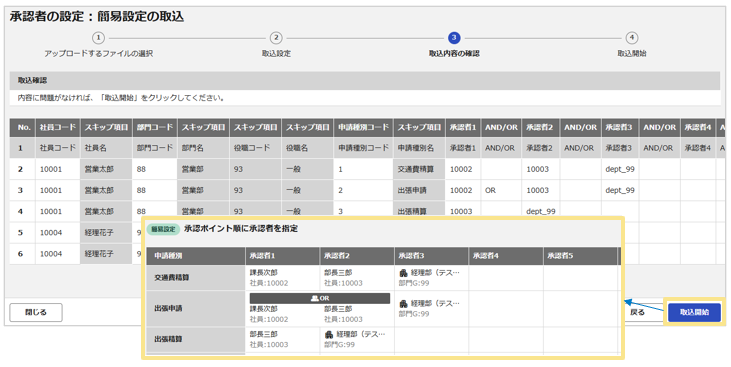
Task: Click the department group icon in popup 出張精算 row
Action: (329, 334)
